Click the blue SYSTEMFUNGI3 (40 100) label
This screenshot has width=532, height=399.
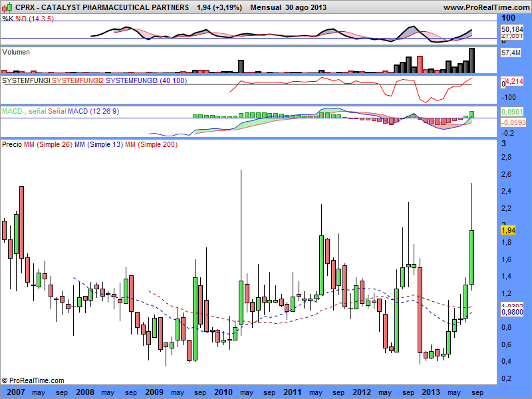click(146, 80)
